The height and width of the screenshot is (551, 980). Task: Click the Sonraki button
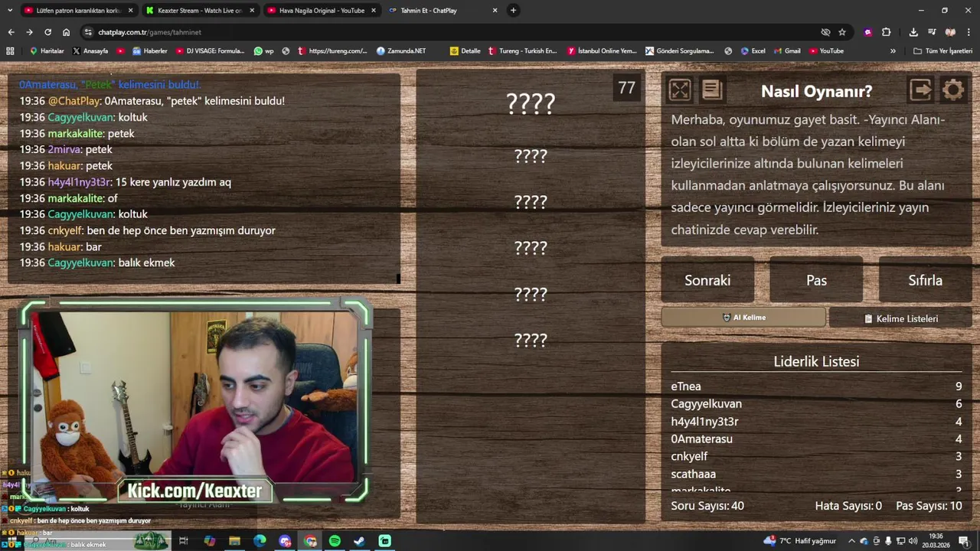707,280
